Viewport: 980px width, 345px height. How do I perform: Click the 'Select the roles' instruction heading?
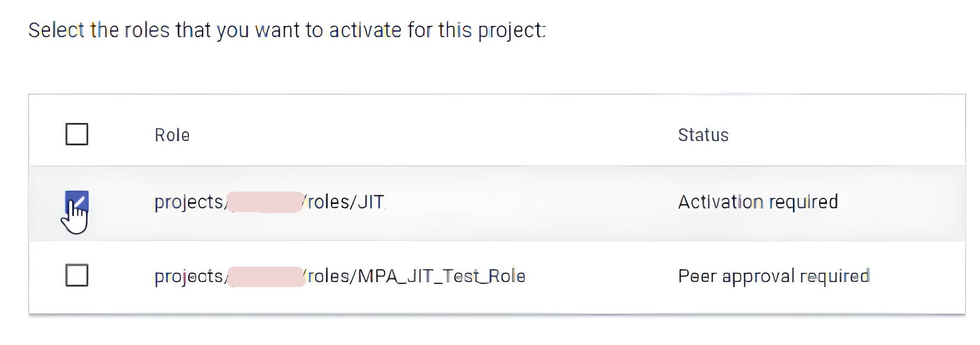click(x=287, y=30)
